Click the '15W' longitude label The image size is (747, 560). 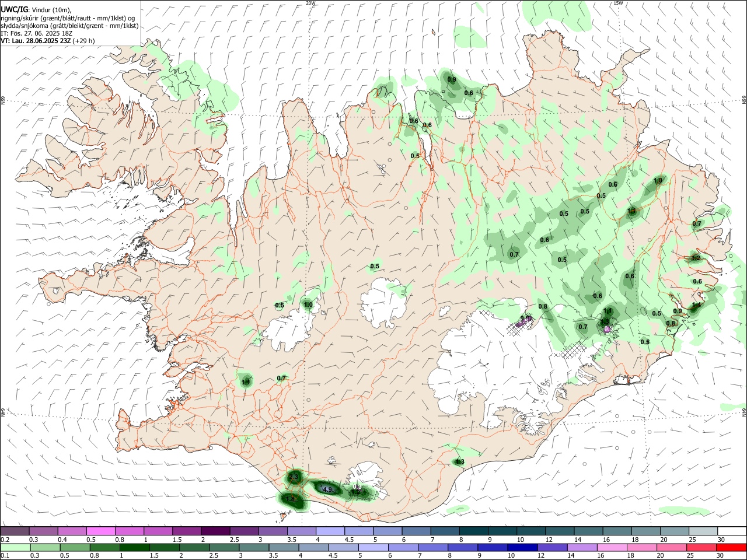pyautogui.click(x=618, y=3)
